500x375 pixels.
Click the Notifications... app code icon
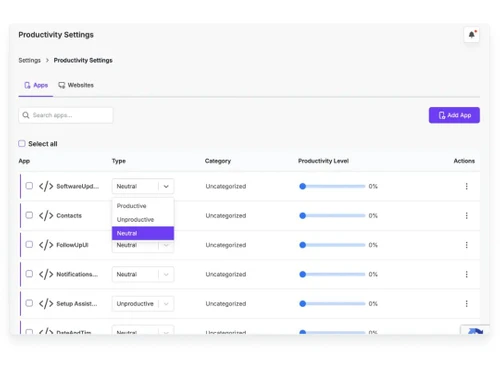tap(46, 274)
